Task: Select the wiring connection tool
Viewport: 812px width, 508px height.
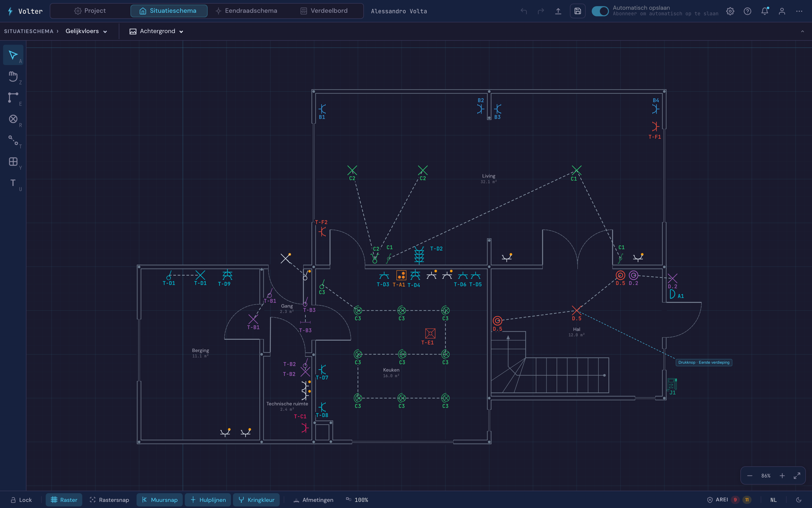Action: 13,140
